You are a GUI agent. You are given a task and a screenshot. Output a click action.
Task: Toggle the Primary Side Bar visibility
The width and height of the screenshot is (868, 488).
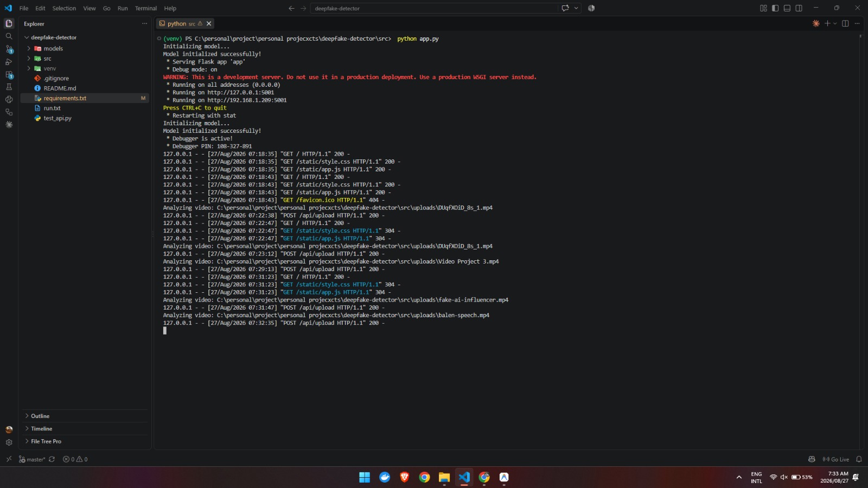(x=775, y=8)
